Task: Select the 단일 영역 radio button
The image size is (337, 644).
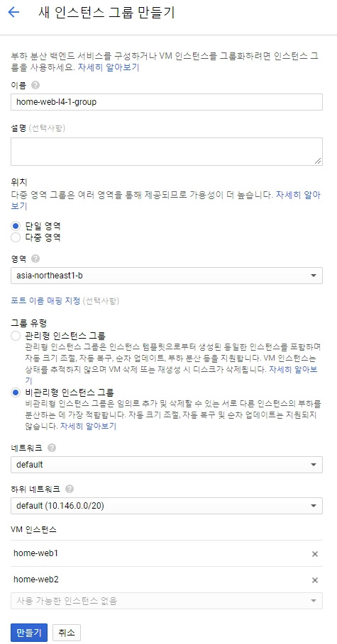Action: point(16,225)
